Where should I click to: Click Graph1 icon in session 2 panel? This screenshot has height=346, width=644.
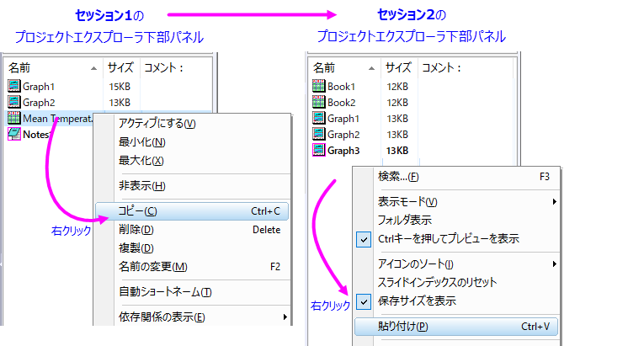tap(319, 119)
